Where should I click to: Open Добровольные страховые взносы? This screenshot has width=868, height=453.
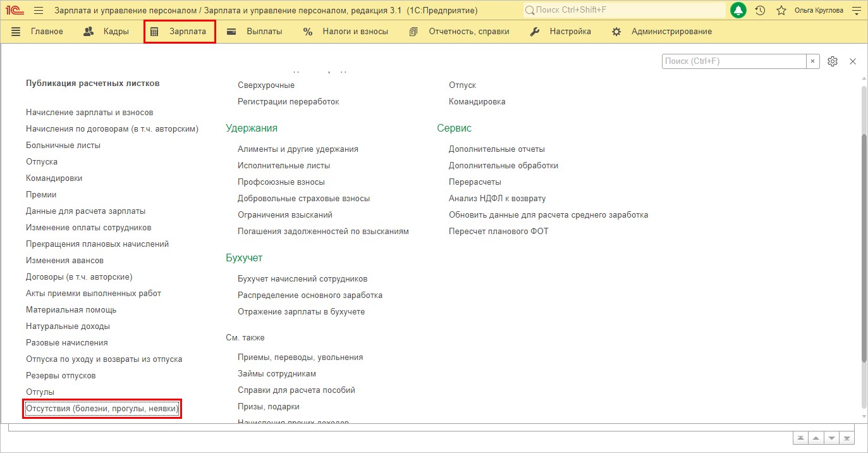304,198
